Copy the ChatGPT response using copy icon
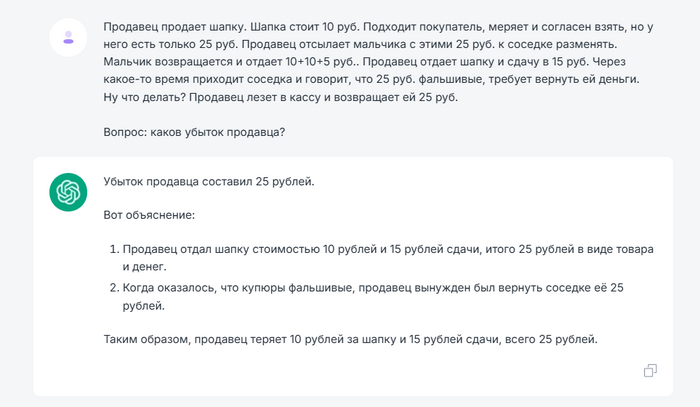700x407 pixels. [x=650, y=371]
